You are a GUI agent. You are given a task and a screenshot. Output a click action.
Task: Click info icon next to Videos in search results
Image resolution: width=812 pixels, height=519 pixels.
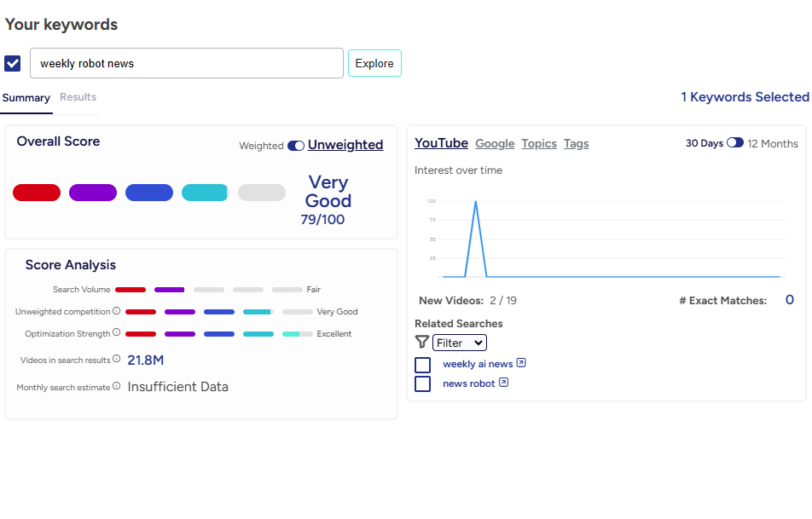click(x=117, y=359)
